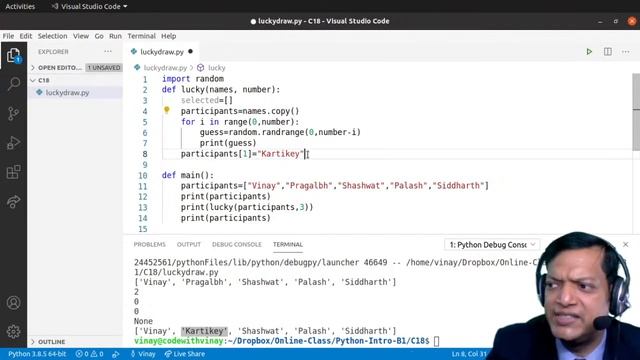
Task: Split the editor to the right
Action: point(608,52)
